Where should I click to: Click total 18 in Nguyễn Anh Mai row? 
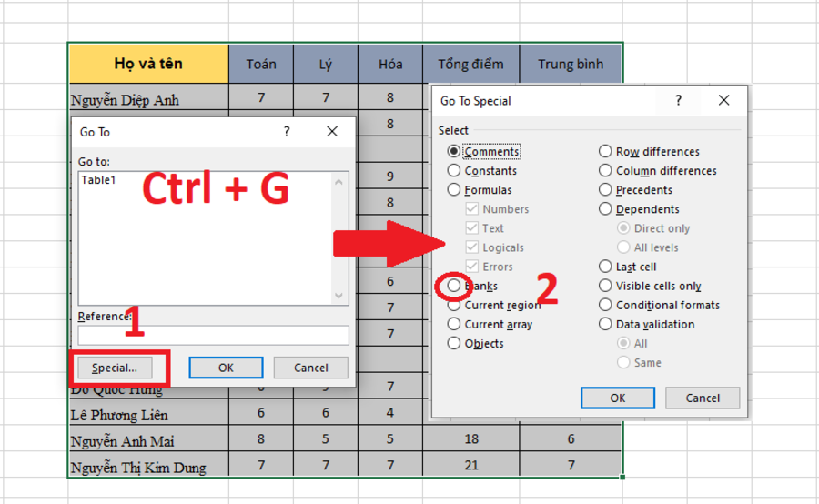pos(471,438)
